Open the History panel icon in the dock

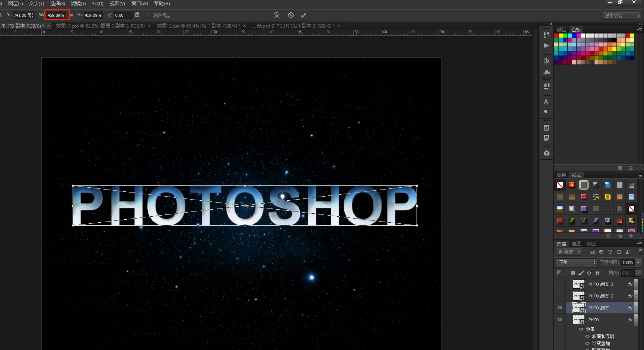coord(546,35)
